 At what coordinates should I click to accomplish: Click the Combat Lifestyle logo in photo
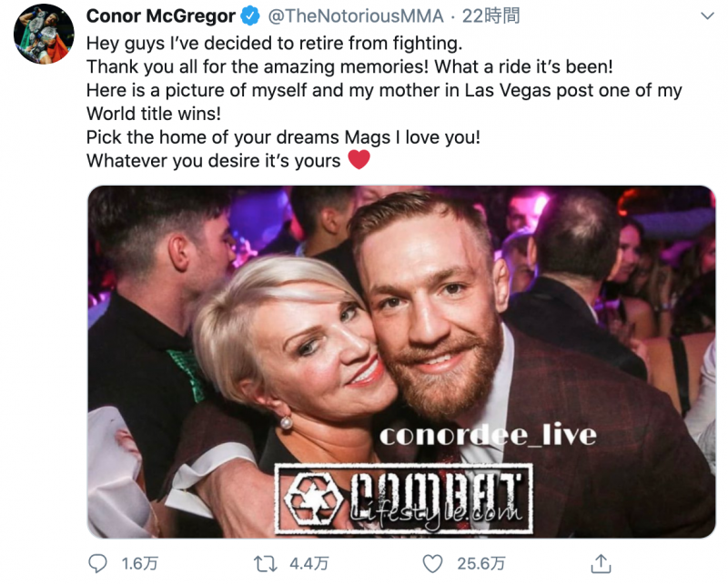[x=403, y=499]
